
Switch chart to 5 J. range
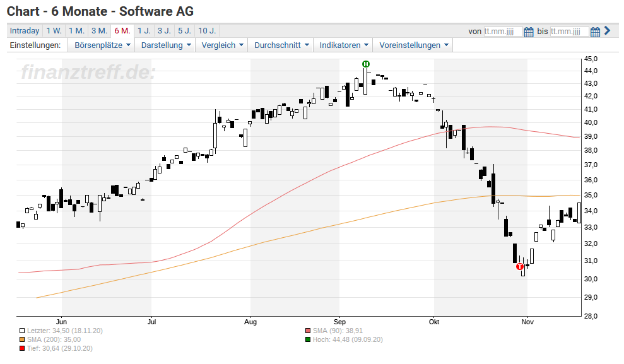pyautogui.click(x=185, y=31)
